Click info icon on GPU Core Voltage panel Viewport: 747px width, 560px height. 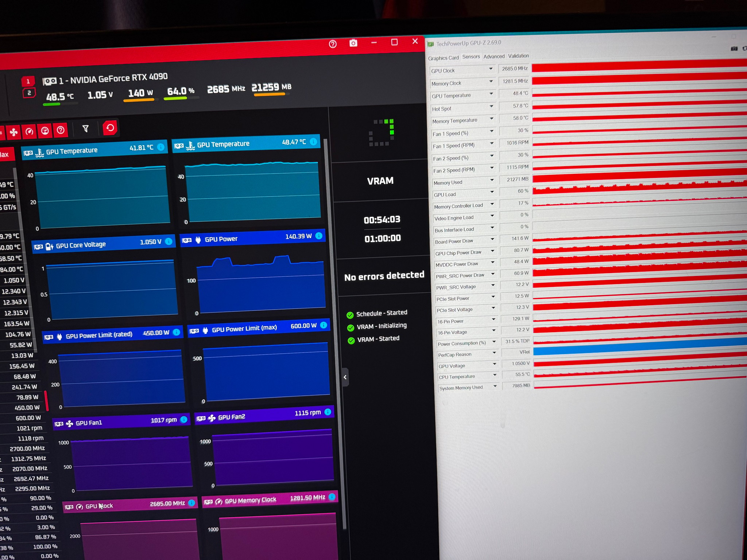tap(169, 241)
